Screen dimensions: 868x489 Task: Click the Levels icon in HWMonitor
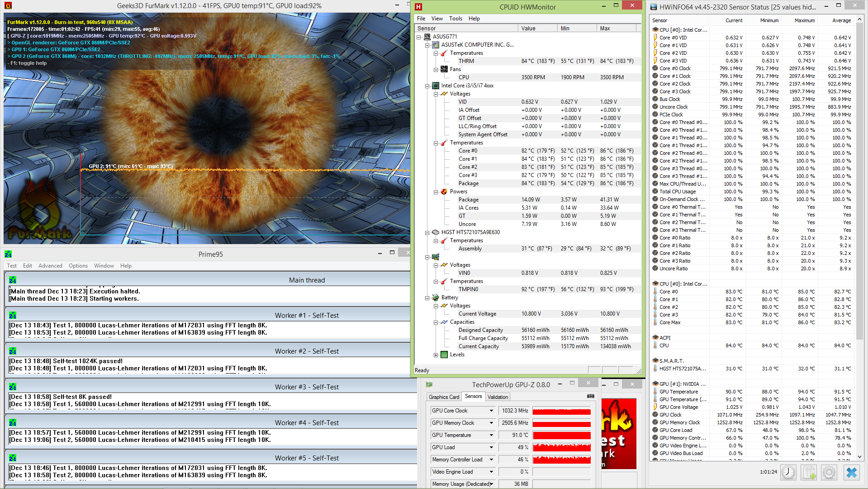(x=444, y=355)
